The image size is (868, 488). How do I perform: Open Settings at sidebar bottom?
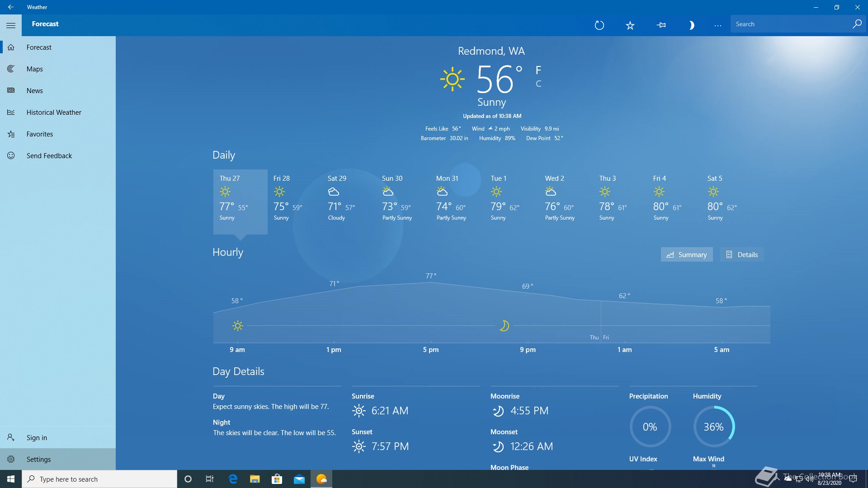[58, 459]
